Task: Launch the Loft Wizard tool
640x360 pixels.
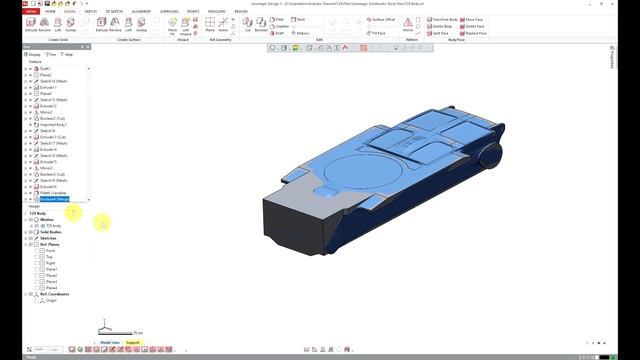Action: coord(186,26)
